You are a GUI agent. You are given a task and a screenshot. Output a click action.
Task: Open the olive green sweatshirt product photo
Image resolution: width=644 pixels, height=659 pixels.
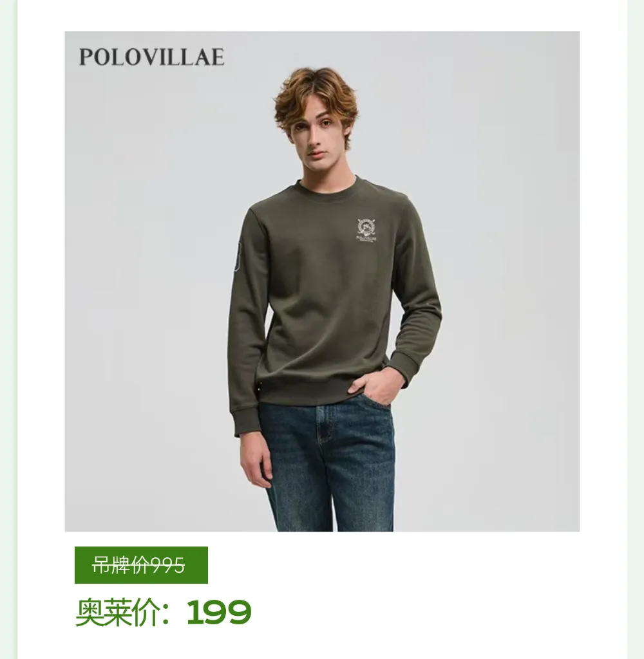(322, 281)
